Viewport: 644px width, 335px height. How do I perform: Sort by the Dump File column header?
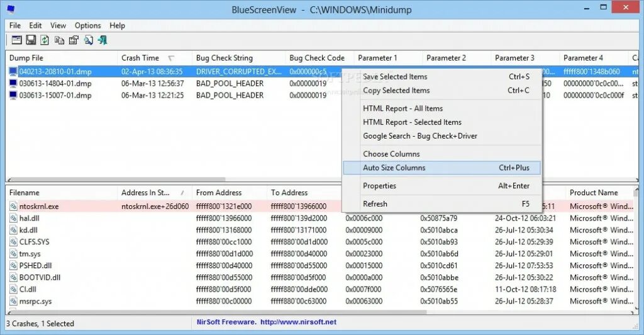click(x=62, y=58)
